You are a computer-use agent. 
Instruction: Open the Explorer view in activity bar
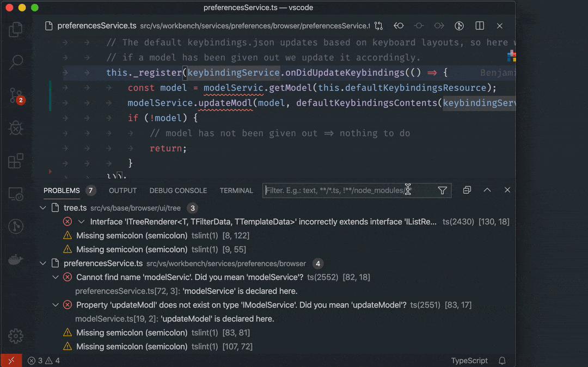click(16, 29)
